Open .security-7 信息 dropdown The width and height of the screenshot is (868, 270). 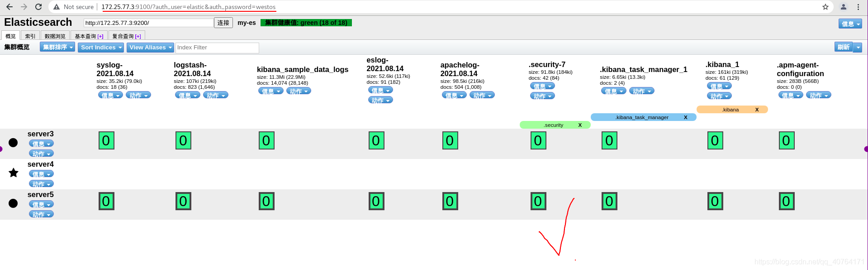[x=542, y=86]
